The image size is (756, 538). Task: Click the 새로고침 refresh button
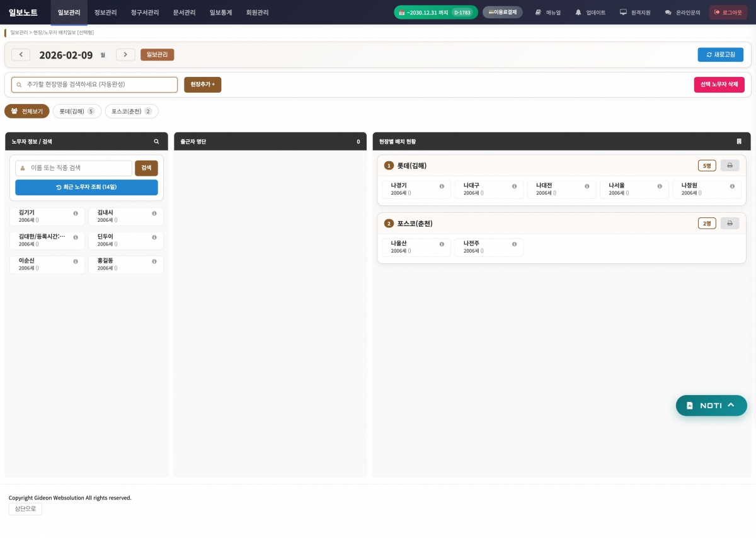[x=720, y=55]
